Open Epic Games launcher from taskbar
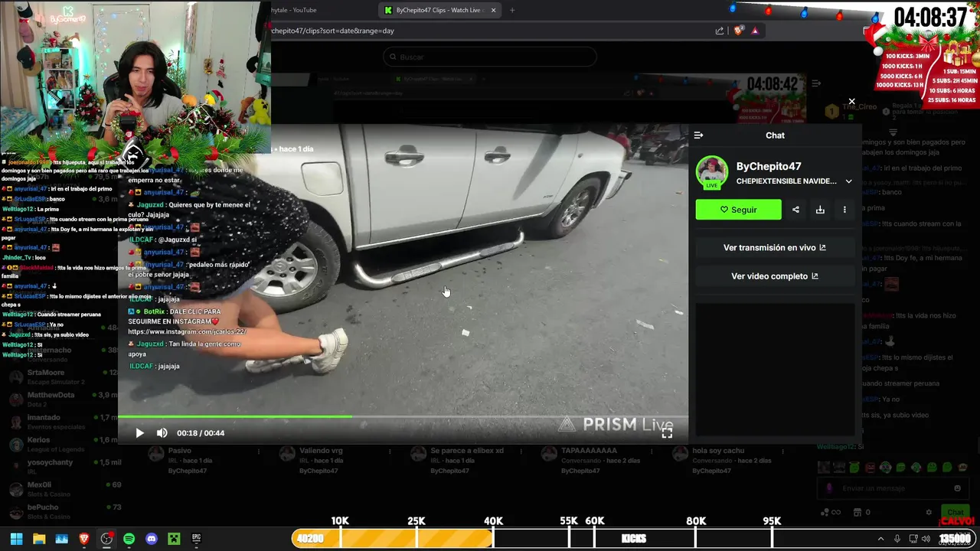The width and height of the screenshot is (980, 551). (196, 539)
